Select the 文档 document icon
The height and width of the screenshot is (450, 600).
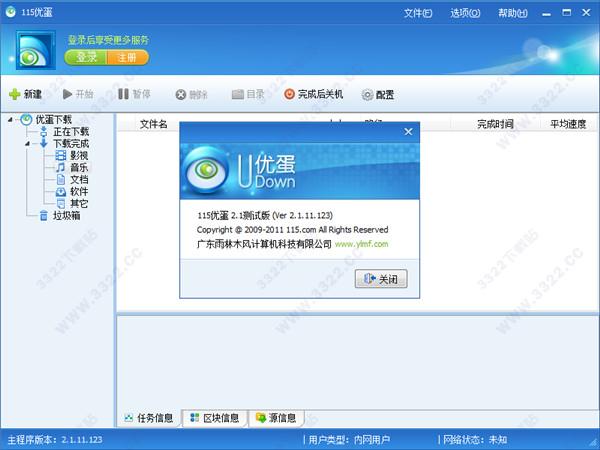point(61,179)
